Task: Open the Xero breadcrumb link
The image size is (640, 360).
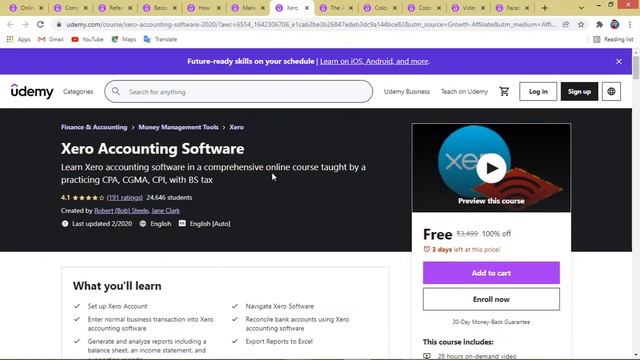Action: 236,127
